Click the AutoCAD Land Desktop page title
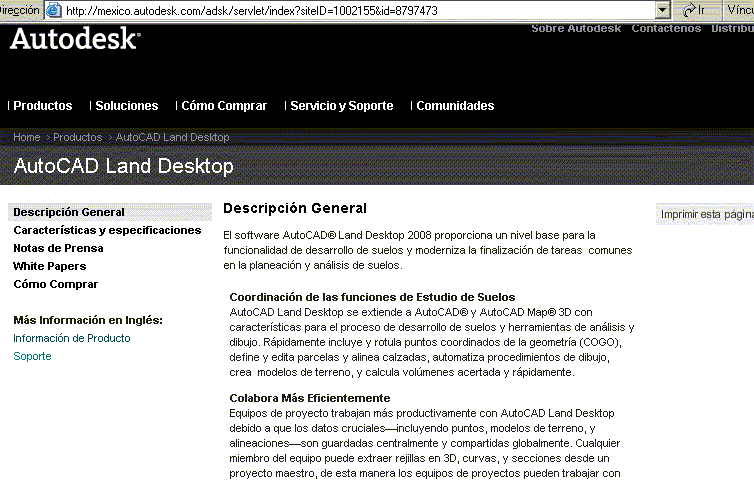754x480 pixels. [124, 166]
